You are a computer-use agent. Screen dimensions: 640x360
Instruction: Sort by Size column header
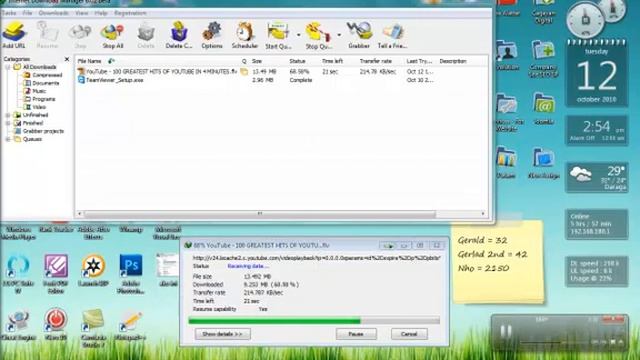(257, 61)
